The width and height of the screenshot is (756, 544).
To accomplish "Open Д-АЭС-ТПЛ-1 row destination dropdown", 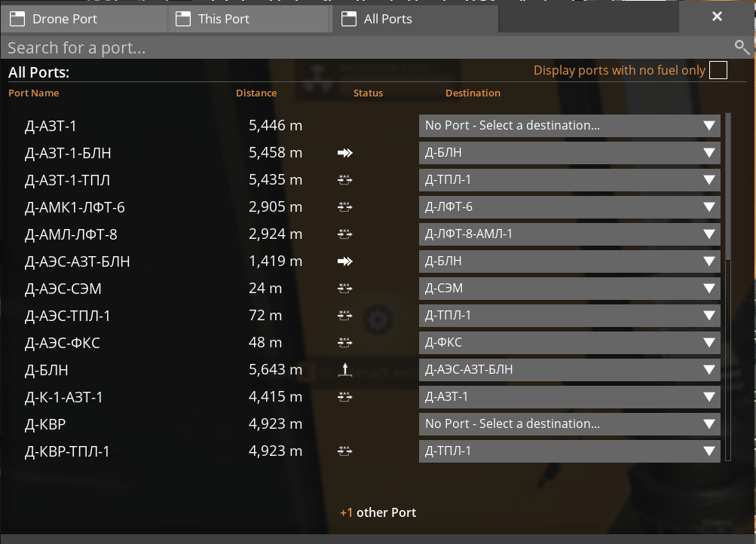I will click(569, 316).
